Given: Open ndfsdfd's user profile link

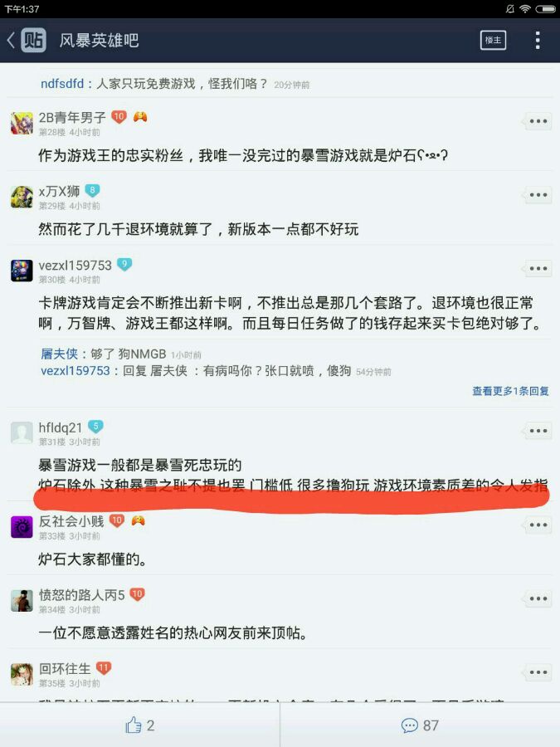Looking at the screenshot, I should [62, 84].
